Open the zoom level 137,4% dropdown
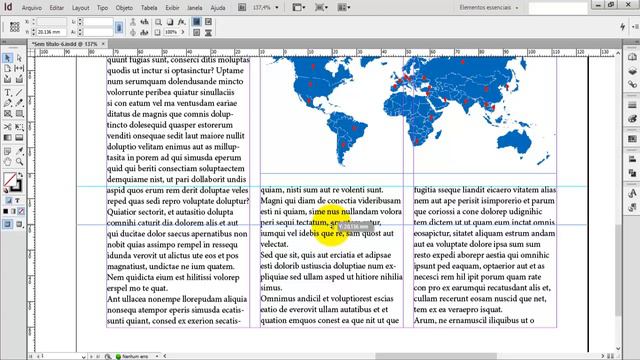The width and height of the screenshot is (640, 360). (277, 7)
